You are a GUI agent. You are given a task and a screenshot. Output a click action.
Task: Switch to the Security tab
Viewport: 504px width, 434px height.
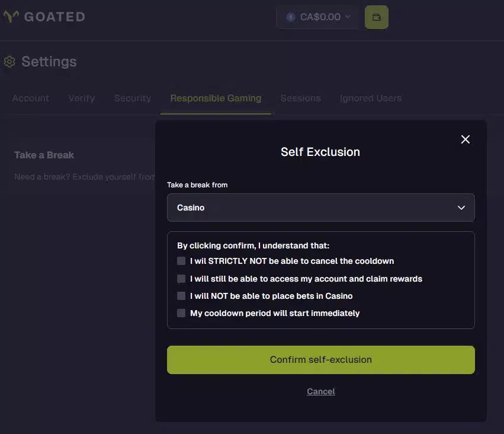pos(132,98)
